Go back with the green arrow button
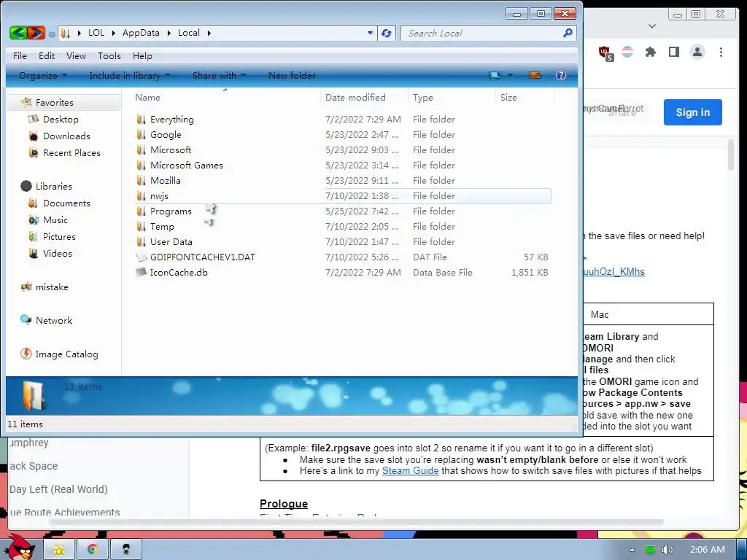The image size is (747, 560). [x=18, y=33]
